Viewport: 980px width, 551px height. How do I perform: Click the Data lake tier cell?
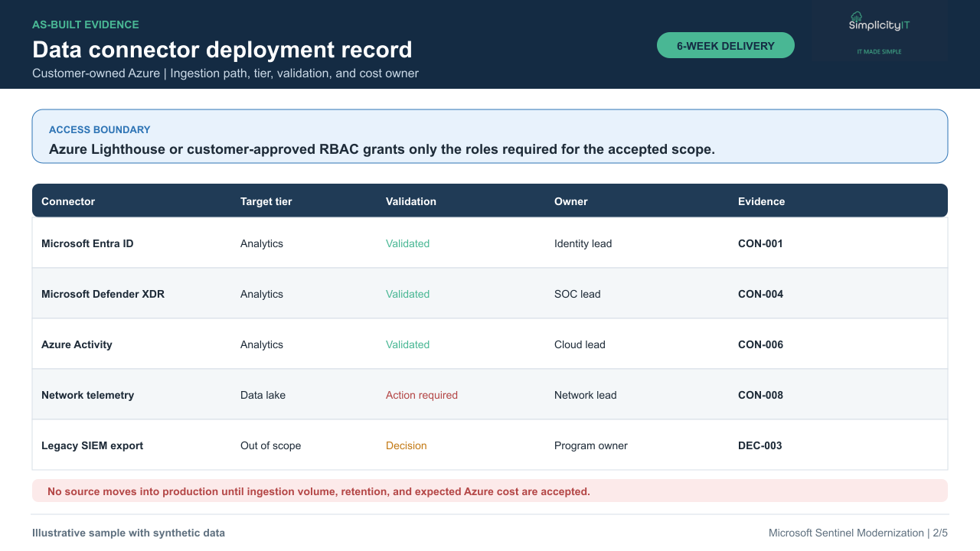tap(263, 395)
